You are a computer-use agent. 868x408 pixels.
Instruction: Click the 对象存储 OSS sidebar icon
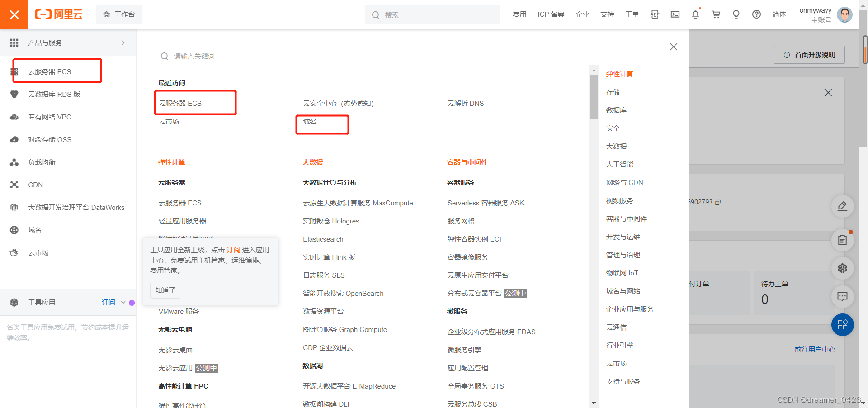[x=14, y=139]
